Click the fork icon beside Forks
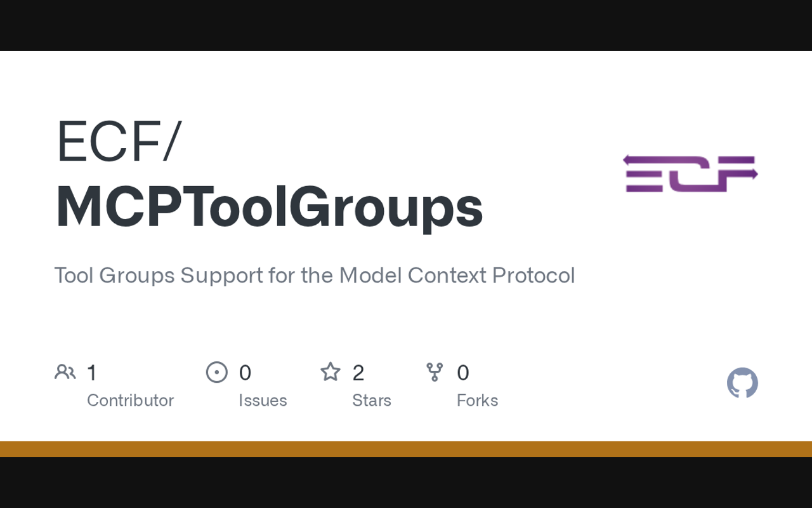The height and width of the screenshot is (508, 812). click(435, 372)
